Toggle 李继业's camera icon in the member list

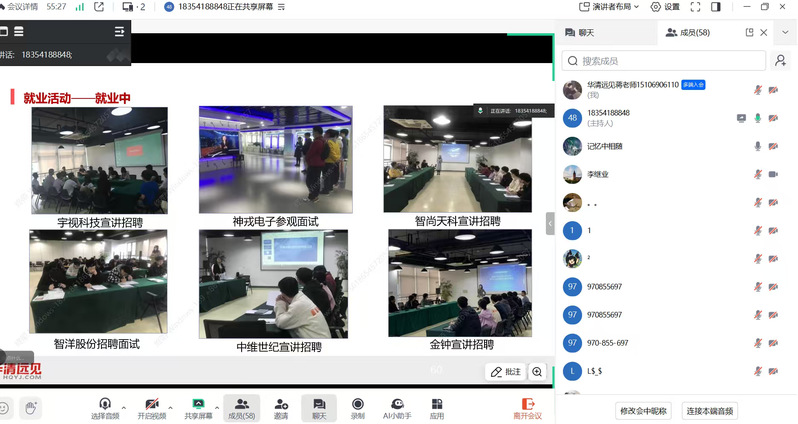pos(773,174)
